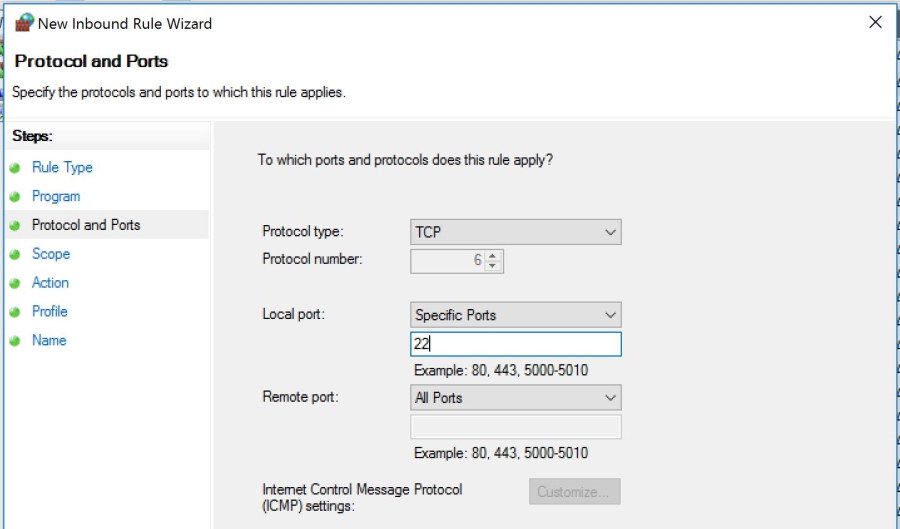Viewport: 900px width, 529px height.
Task: Increase the protocol number with up arrow
Action: 492,255
